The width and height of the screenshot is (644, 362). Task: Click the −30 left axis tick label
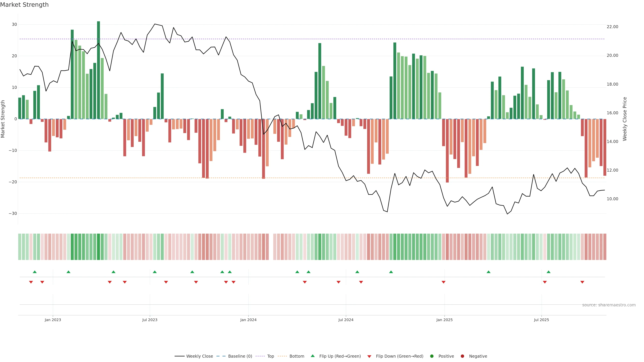coord(13,213)
